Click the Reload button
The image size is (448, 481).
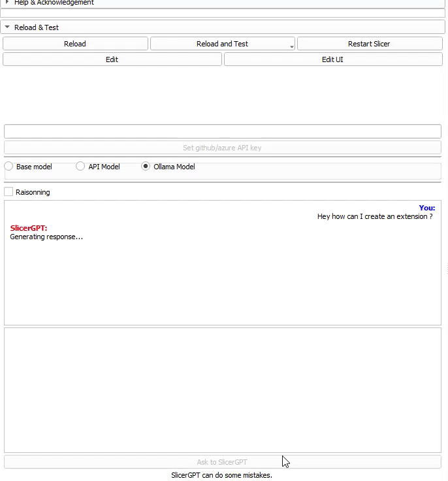point(75,44)
